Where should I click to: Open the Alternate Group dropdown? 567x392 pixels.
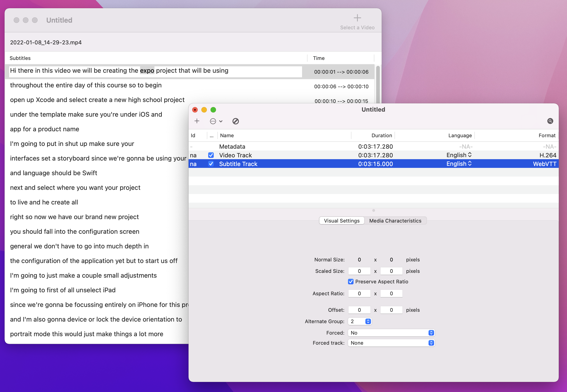[360, 321]
